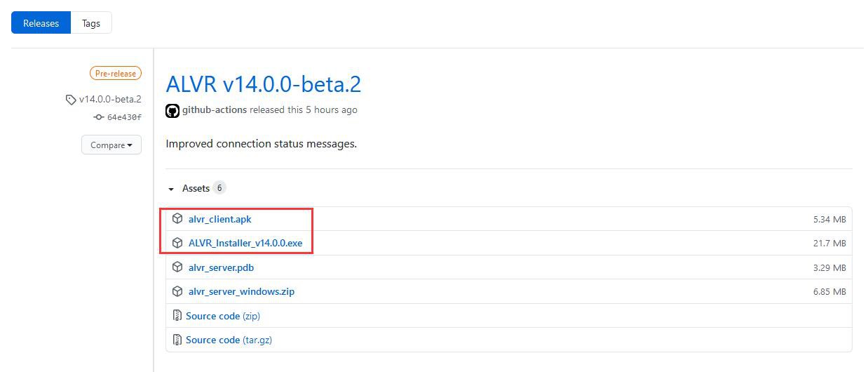Open the ALVR v14.0.0-beta.2 release title
The height and width of the screenshot is (372, 868).
pos(264,84)
